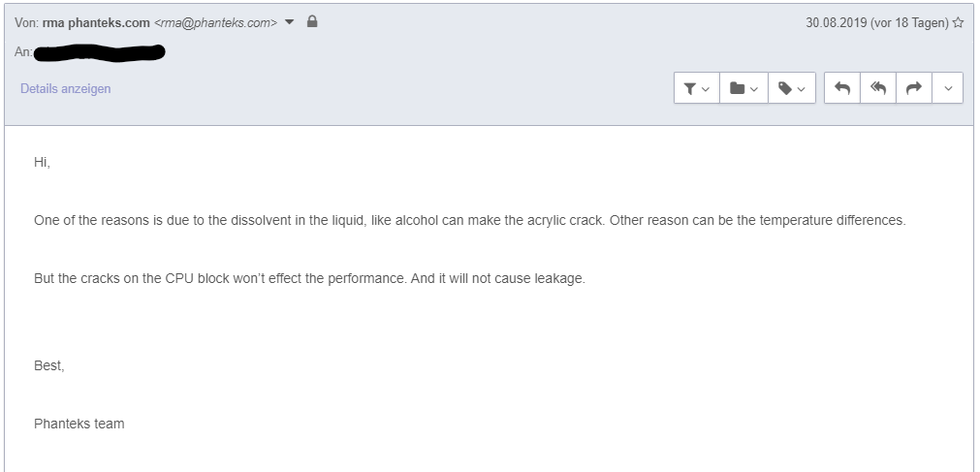Forward this email message
Screen dimensions: 980x472
tap(913, 88)
